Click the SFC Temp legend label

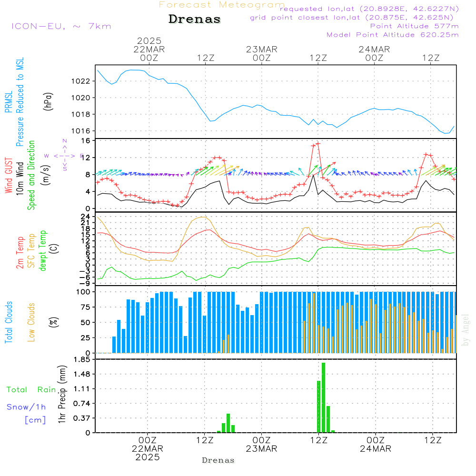[x=31, y=251]
